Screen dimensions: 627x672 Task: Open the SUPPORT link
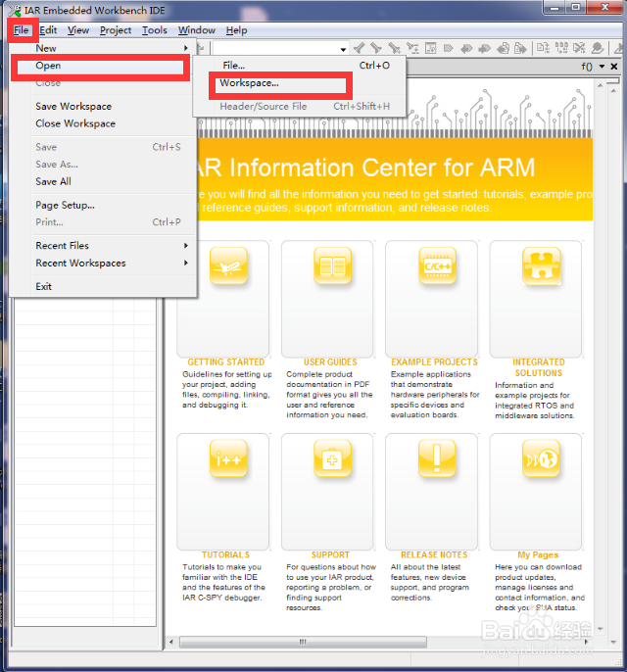pyautogui.click(x=330, y=555)
